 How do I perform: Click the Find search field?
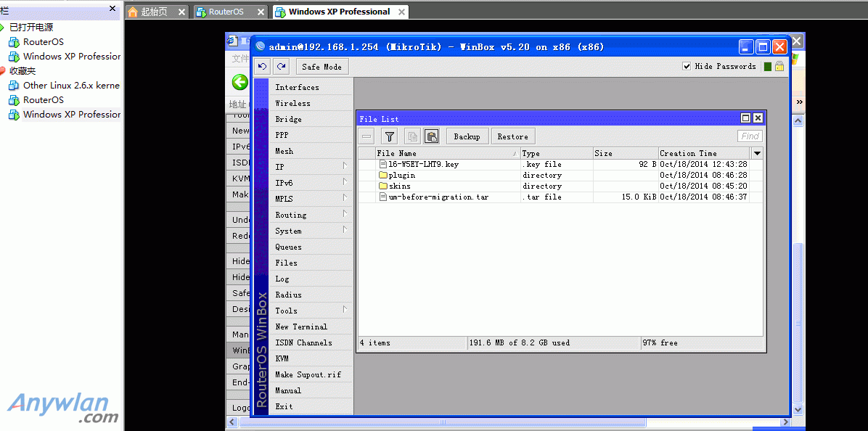[x=750, y=136]
